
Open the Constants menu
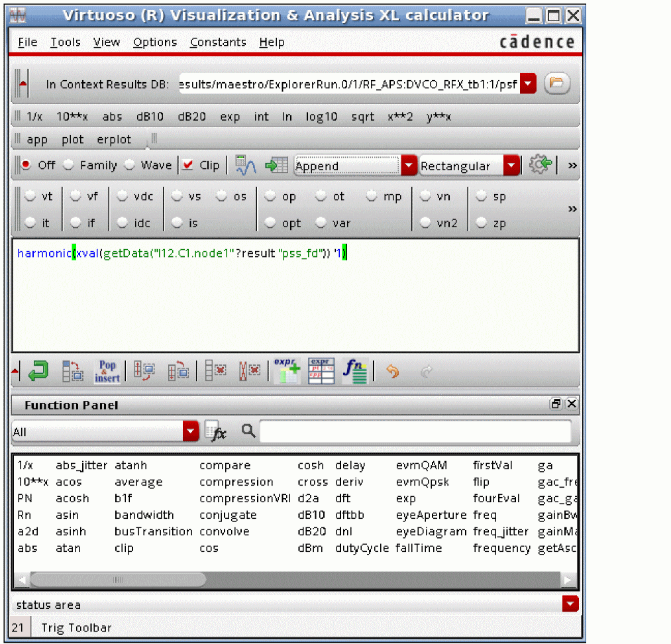(218, 42)
